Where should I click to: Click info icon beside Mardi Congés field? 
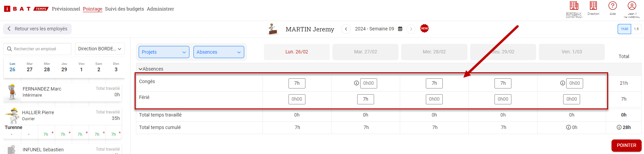coord(356,83)
